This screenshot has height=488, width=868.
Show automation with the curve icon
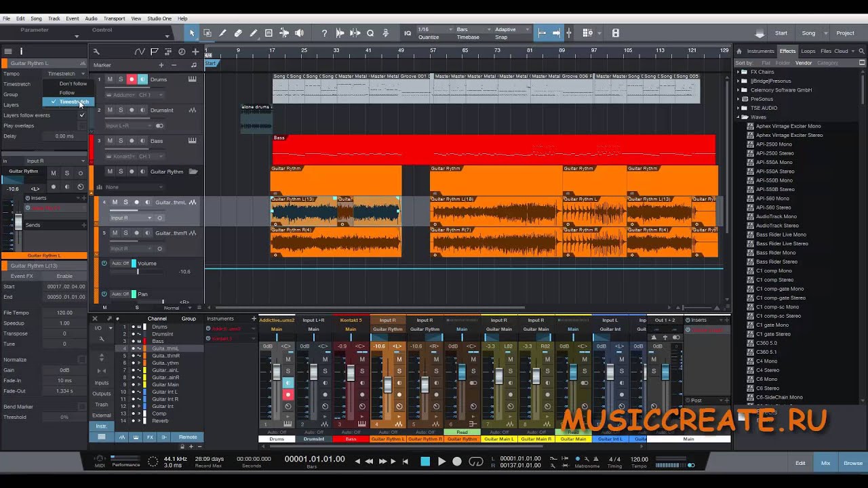(x=140, y=52)
